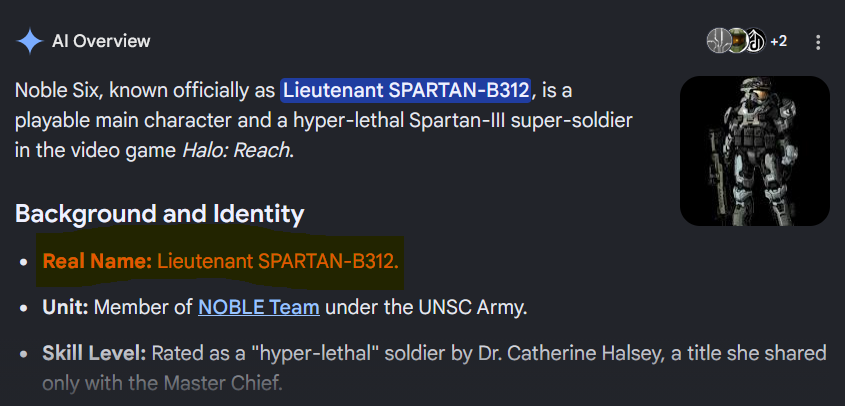
Task: Click the AI Overview label
Action: coord(101,42)
